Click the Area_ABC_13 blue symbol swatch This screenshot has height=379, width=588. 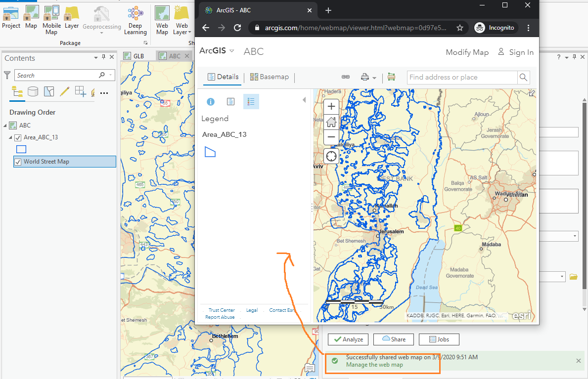[x=21, y=149]
